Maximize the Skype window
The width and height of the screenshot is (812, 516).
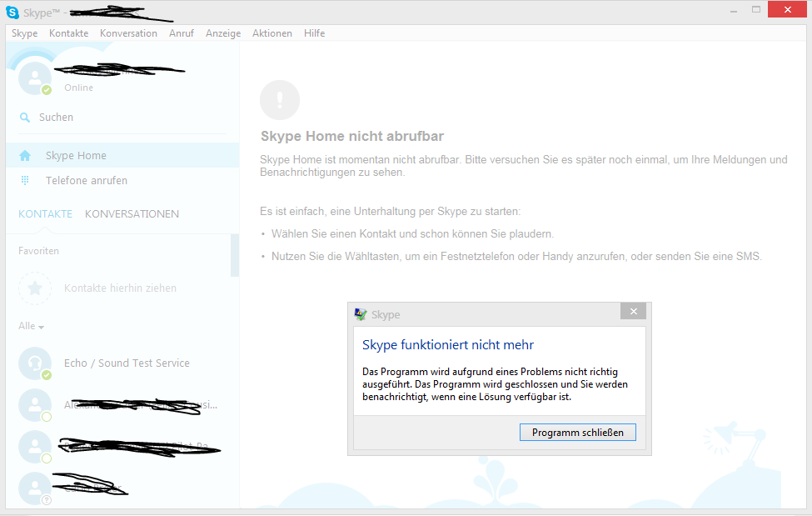pyautogui.click(x=756, y=10)
